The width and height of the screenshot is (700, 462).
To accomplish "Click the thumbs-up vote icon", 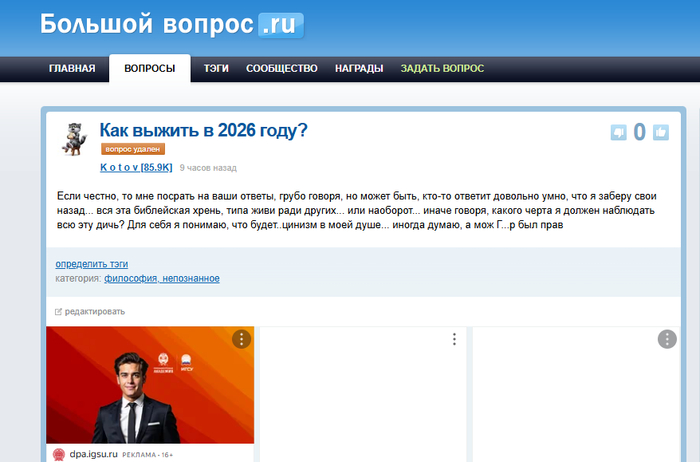I will click(660, 132).
